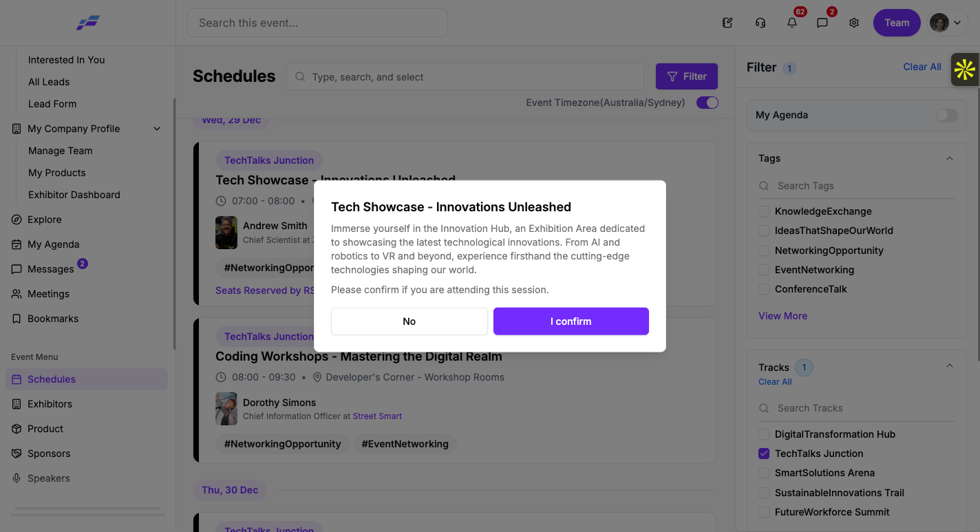Click Clear All at top of Filter panel
980x532 pixels.
pyautogui.click(x=922, y=67)
